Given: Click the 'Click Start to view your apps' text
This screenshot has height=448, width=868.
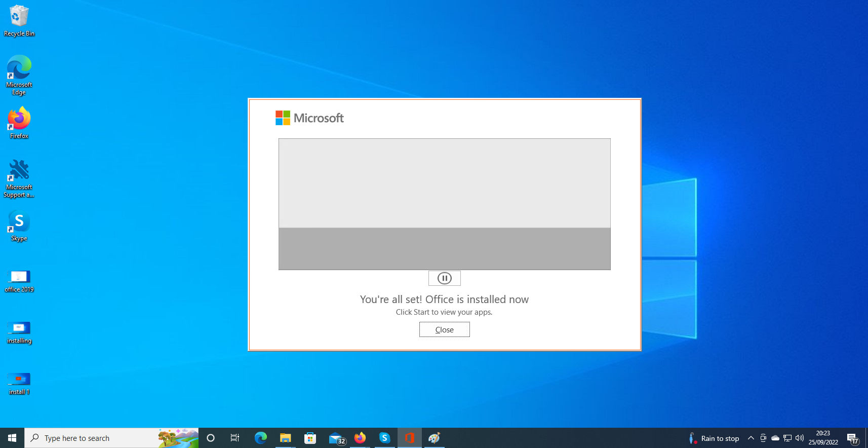Looking at the screenshot, I should (x=444, y=312).
